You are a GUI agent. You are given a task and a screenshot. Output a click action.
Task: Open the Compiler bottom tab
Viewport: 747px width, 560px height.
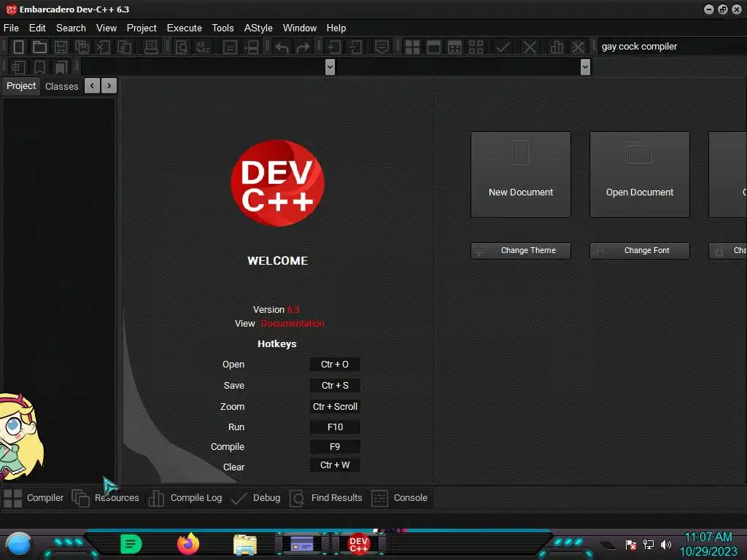(x=34, y=498)
